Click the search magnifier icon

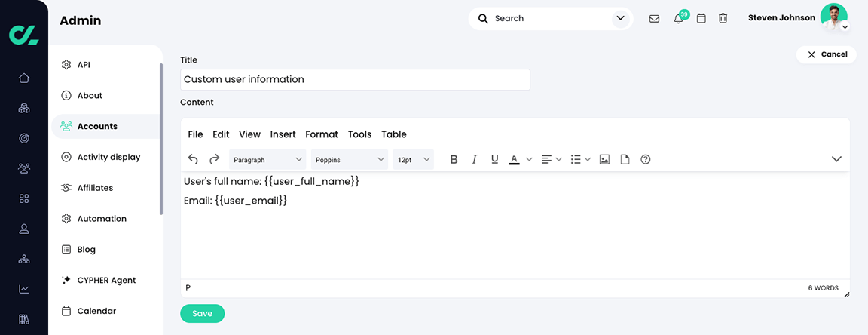click(483, 18)
